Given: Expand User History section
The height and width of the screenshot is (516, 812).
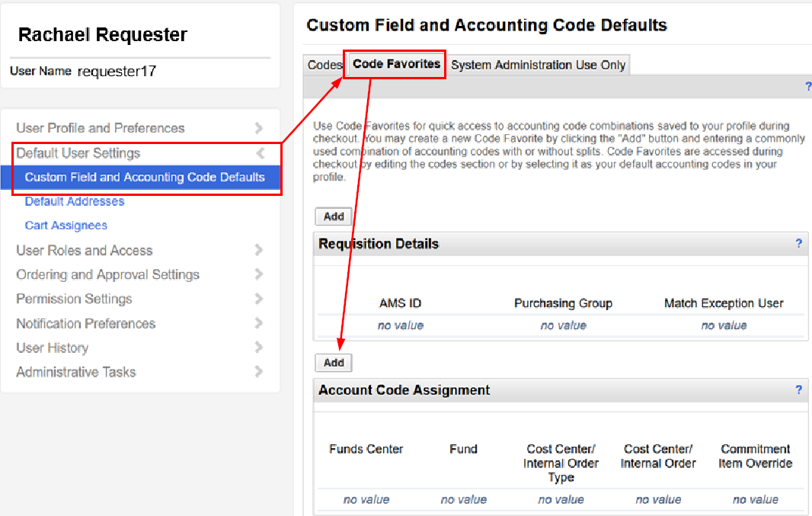Looking at the screenshot, I should pyautogui.click(x=259, y=348).
